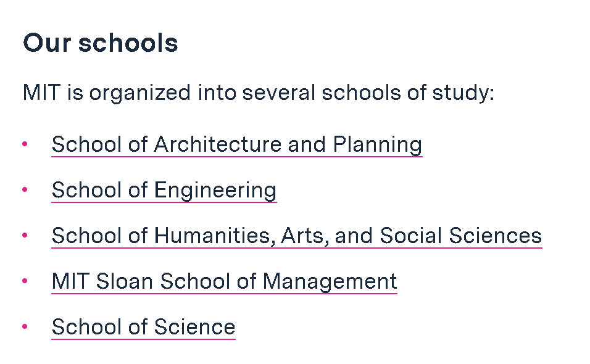Follow the School of Science link
The image size is (590, 364).
[143, 327]
